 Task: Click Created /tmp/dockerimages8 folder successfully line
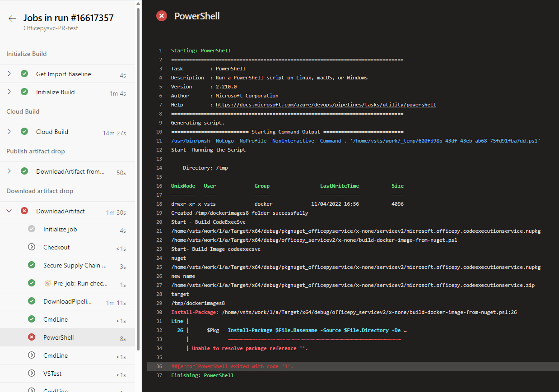240,213
